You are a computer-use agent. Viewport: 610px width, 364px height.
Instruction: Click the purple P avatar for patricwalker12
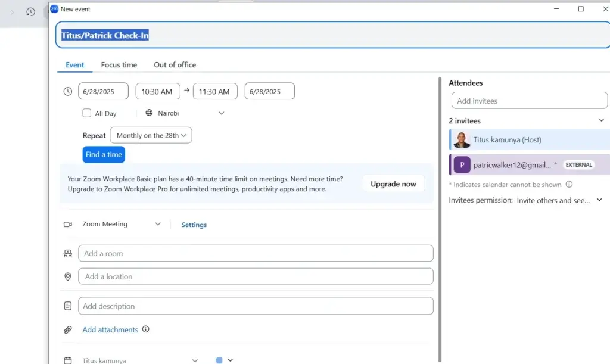coord(462,165)
